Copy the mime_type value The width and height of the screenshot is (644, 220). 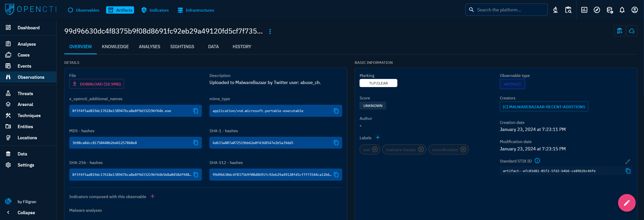point(336,111)
